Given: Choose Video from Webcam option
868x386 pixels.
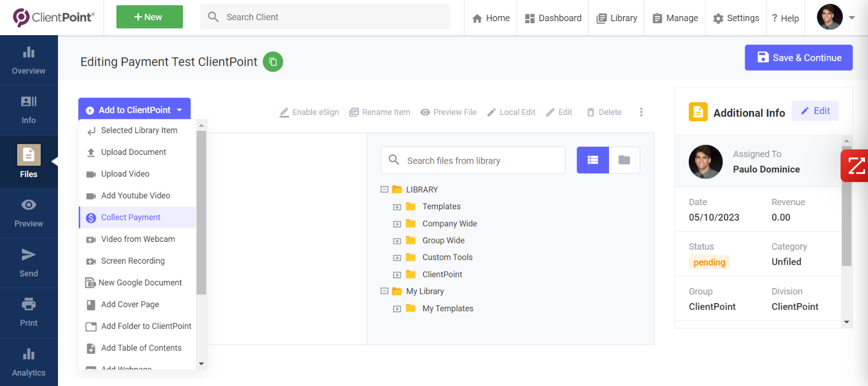Looking at the screenshot, I should click(x=137, y=239).
